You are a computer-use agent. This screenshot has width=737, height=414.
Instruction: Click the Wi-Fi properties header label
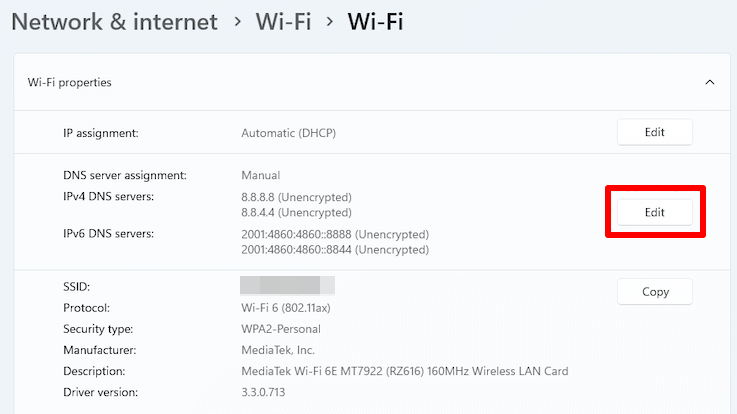70,82
